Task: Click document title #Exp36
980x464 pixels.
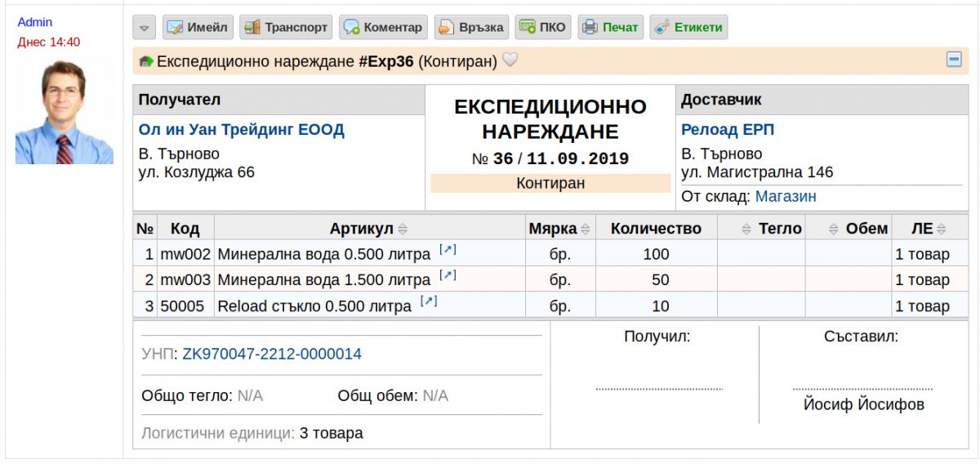Action: [385, 61]
